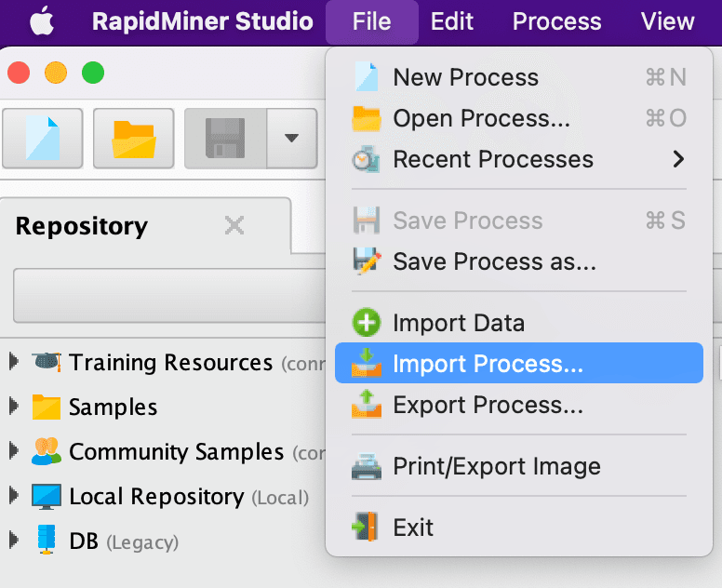This screenshot has height=588, width=722.
Task: Click the Local Repository monitor icon
Action: (x=46, y=497)
